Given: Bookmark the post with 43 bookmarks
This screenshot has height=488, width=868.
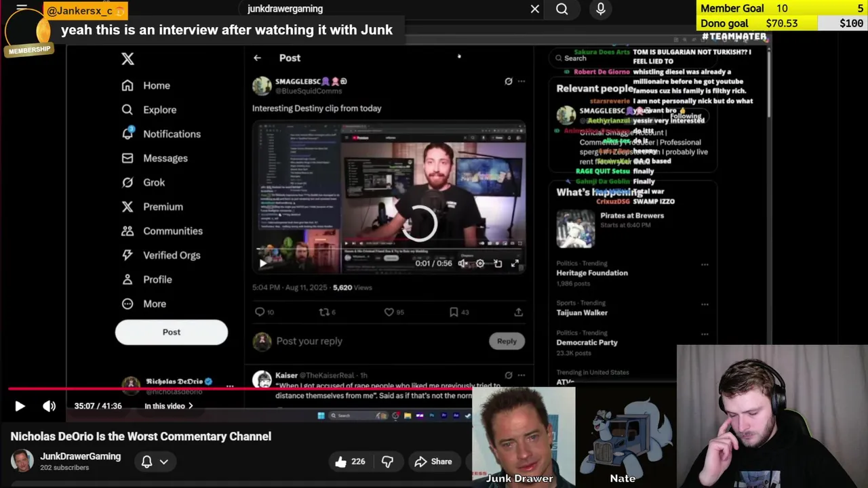Looking at the screenshot, I should 459,312.
